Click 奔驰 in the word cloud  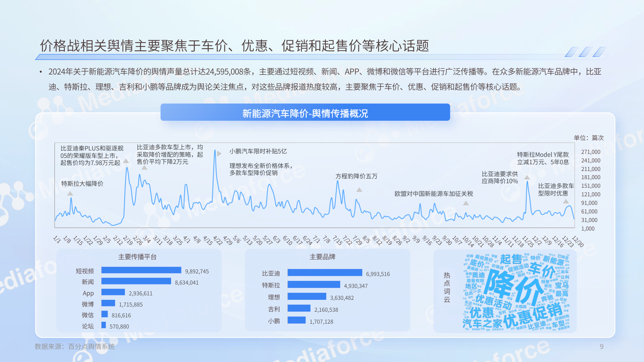[x=547, y=298]
